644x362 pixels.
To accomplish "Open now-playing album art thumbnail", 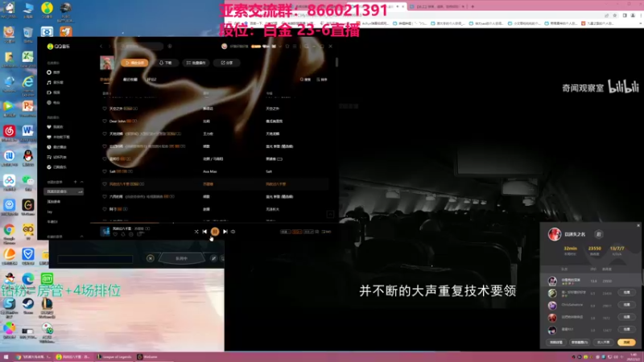I will pos(105,232).
